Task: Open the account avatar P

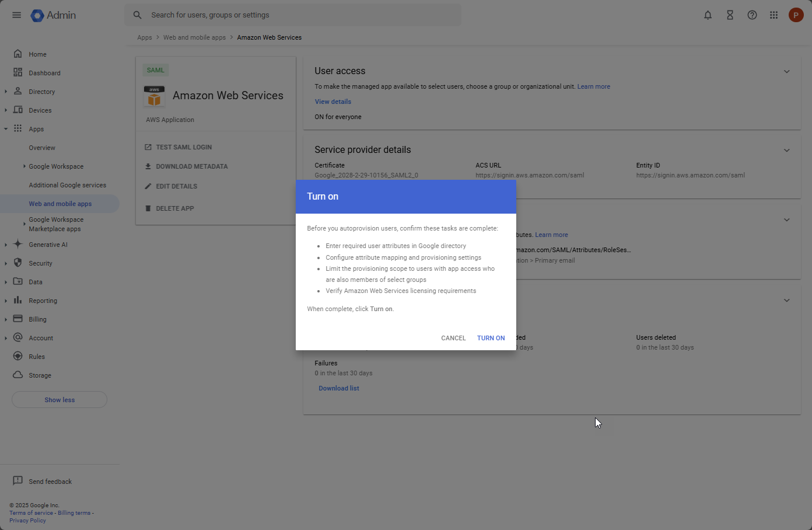Action: pos(796,15)
